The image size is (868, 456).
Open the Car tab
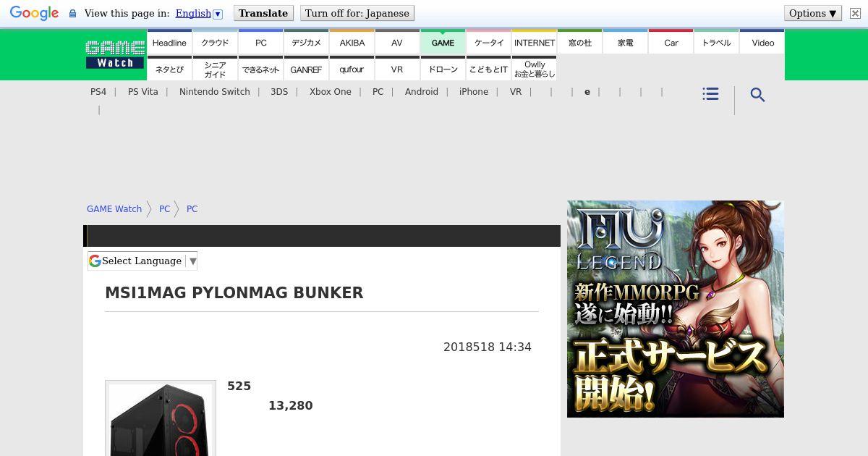point(671,43)
